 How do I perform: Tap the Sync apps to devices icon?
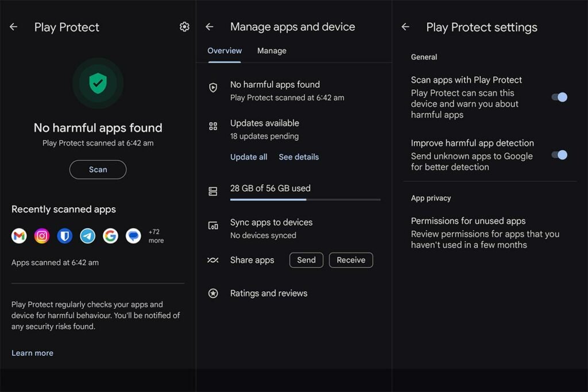(x=213, y=226)
